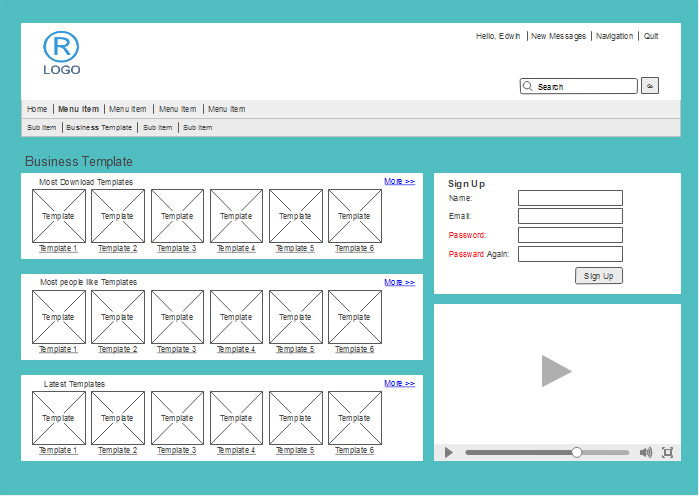The height and width of the screenshot is (496, 699).
Task: Open Template 1 link under Latest Templates
Action: [58, 451]
